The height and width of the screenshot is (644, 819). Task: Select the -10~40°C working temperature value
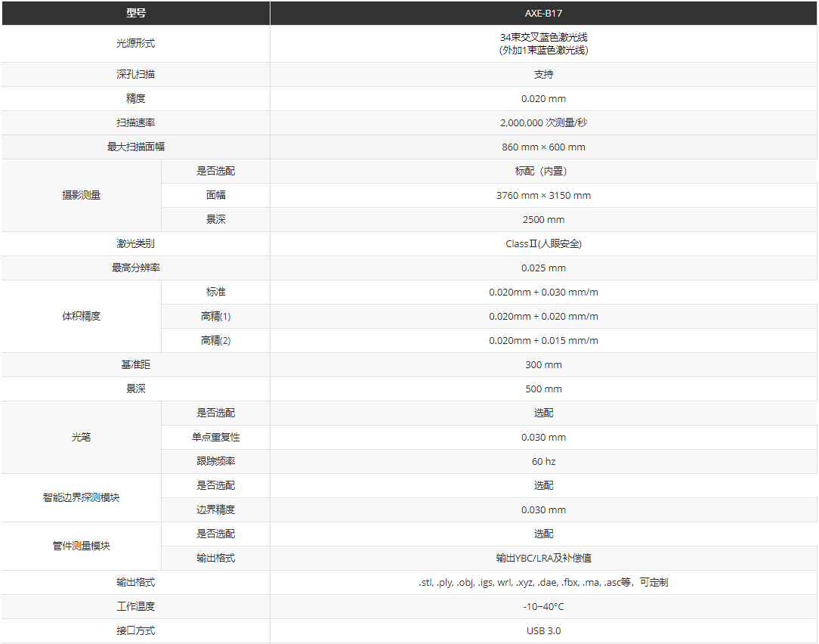[x=543, y=606]
